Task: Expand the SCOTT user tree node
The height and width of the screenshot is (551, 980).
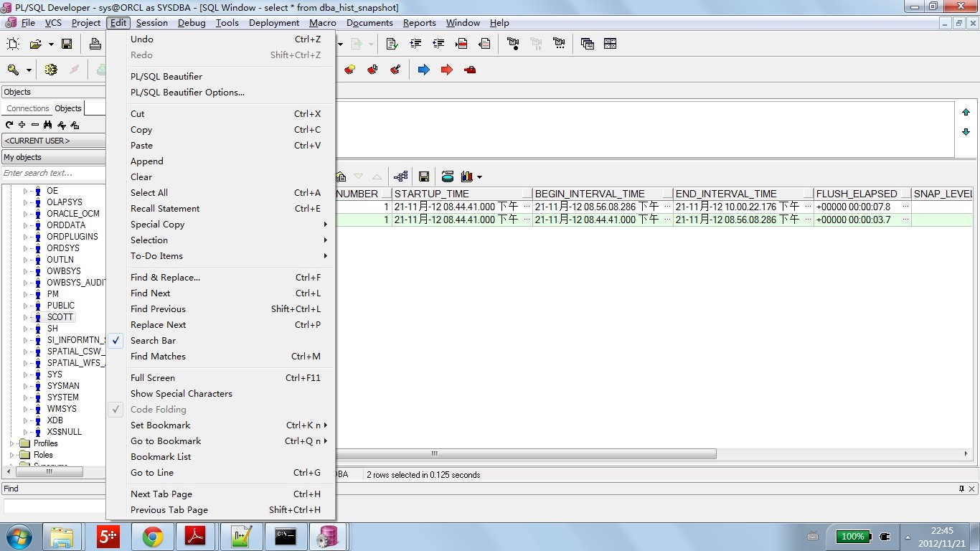Action: click(x=25, y=317)
